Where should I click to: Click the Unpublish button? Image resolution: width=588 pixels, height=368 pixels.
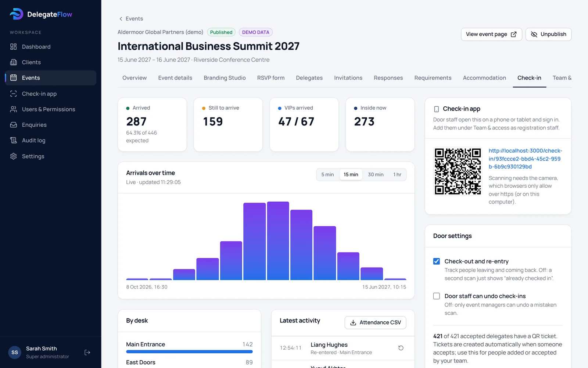click(x=548, y=34)
